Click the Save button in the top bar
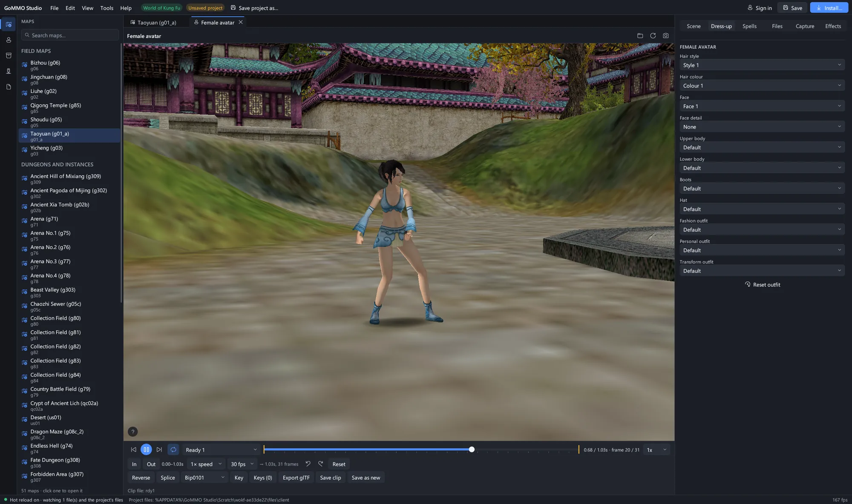The width and height of the screenshot is (852, 504). tap(792, 8)
